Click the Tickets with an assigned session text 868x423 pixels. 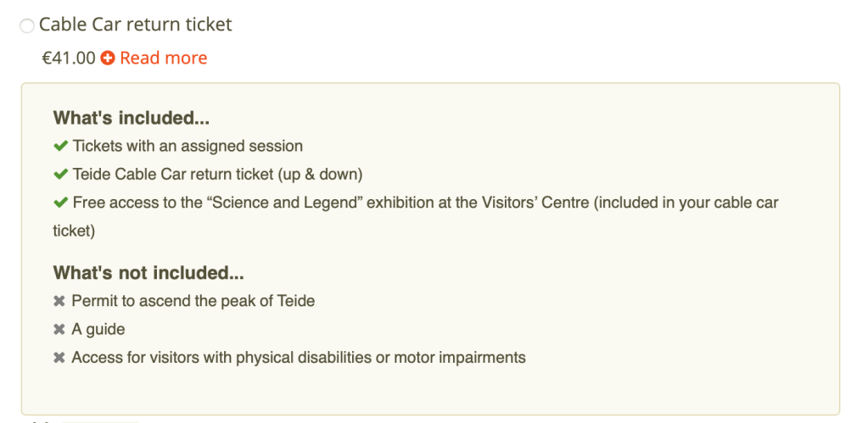click(x=188, y=146)
